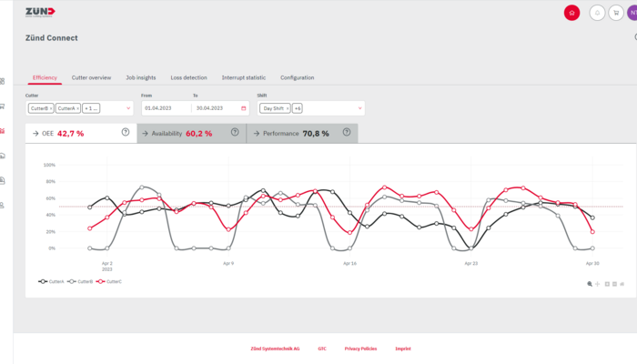Image resolution: width=637 pixels, height=364 pixels.
Task: Open the GTC footer link
Action: pos(322,349)
